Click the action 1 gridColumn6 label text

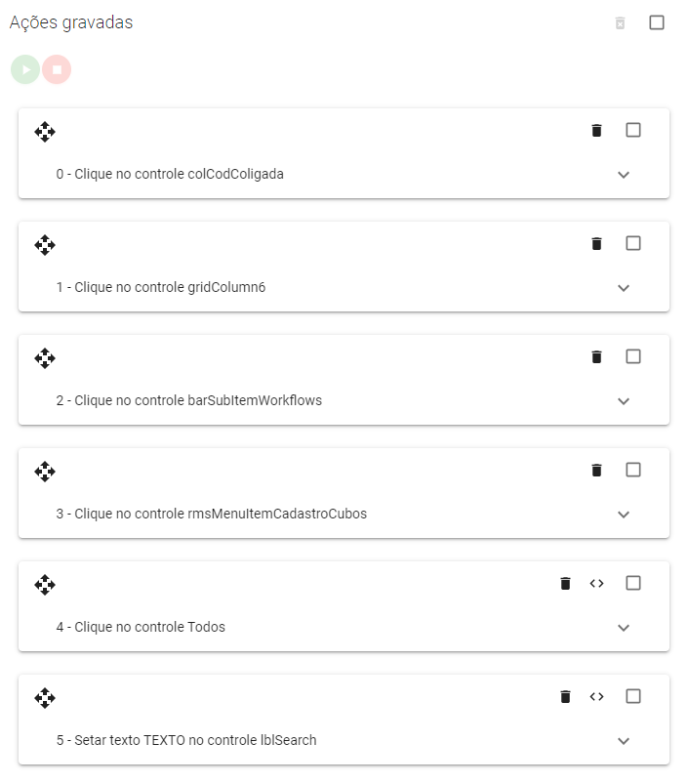(x=160, y=287)
